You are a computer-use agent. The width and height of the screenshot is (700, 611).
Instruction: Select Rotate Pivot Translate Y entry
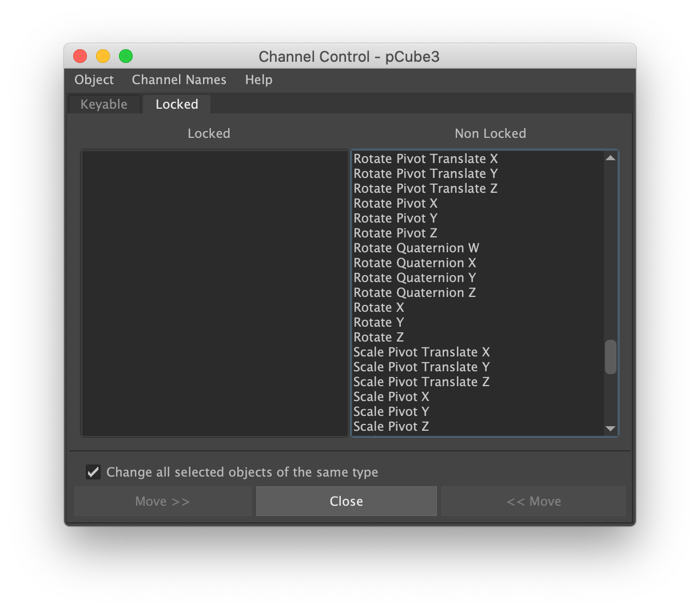(425, 174)
